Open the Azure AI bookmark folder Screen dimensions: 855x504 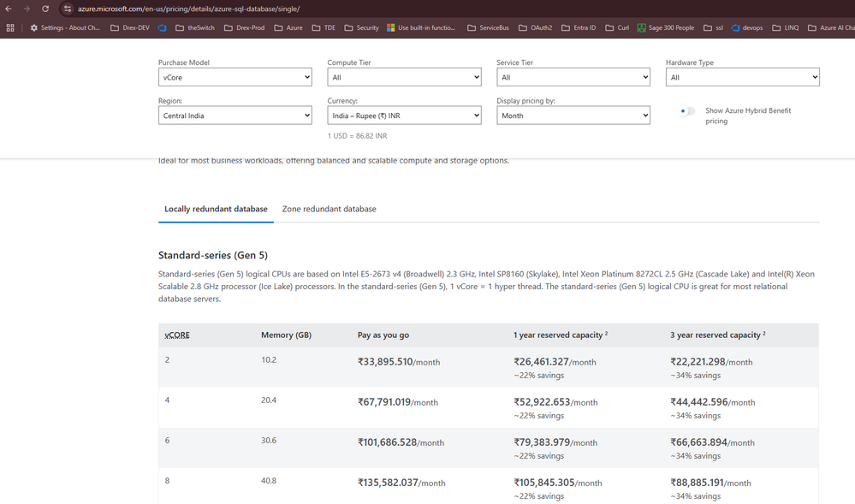831,28
